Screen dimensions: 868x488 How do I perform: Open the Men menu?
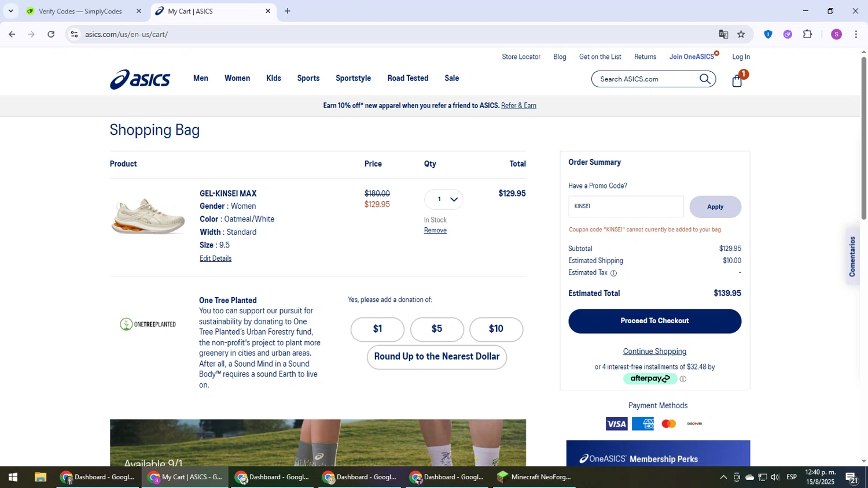click(x=201, y=78)
